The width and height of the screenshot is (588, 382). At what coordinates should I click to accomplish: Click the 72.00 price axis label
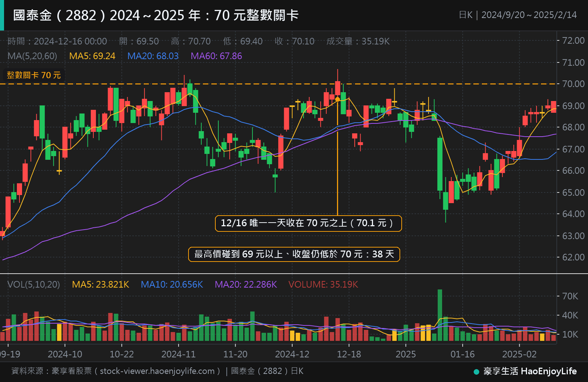[x=573, y=41]
